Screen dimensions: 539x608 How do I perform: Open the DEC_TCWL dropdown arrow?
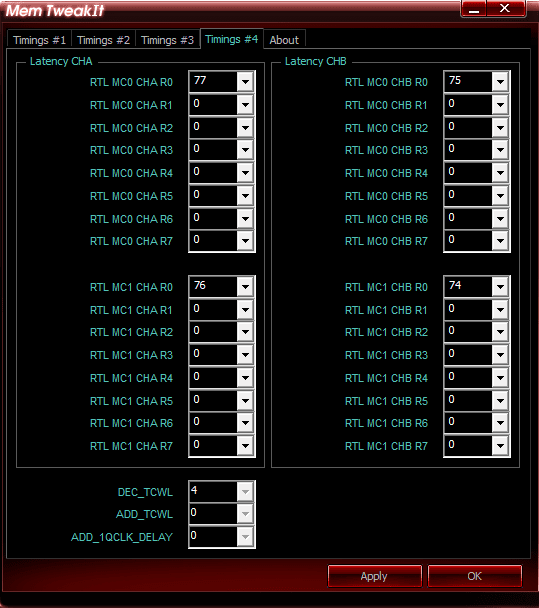(245, 492)
